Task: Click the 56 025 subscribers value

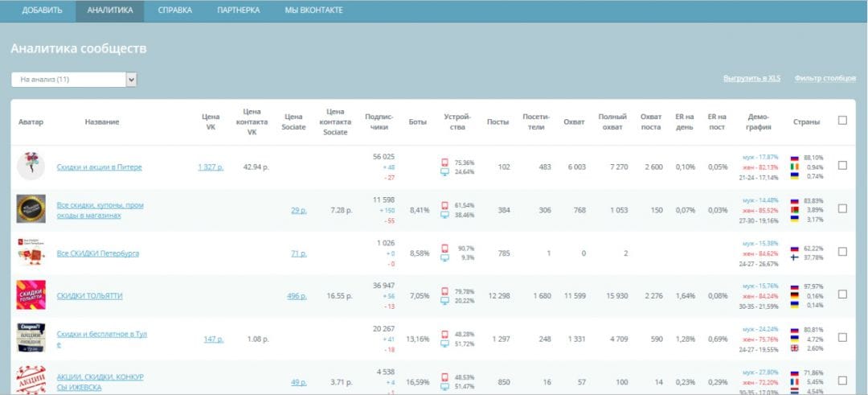Action: 384,157
